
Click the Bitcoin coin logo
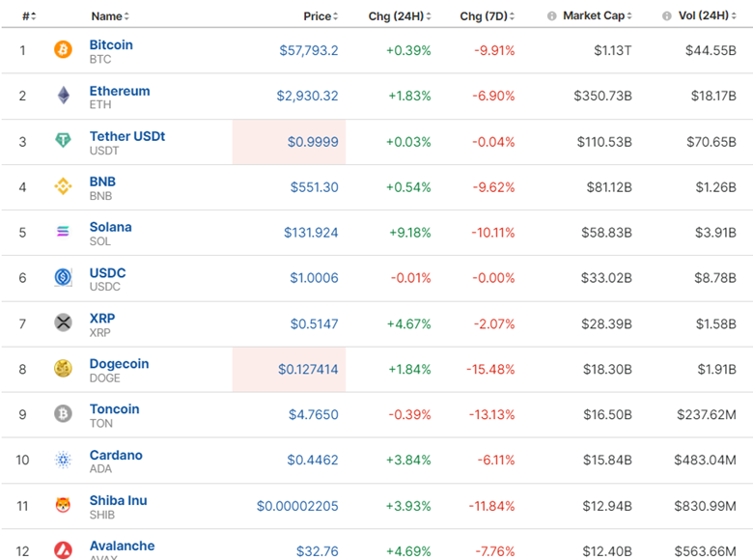[x=63, y=49]
